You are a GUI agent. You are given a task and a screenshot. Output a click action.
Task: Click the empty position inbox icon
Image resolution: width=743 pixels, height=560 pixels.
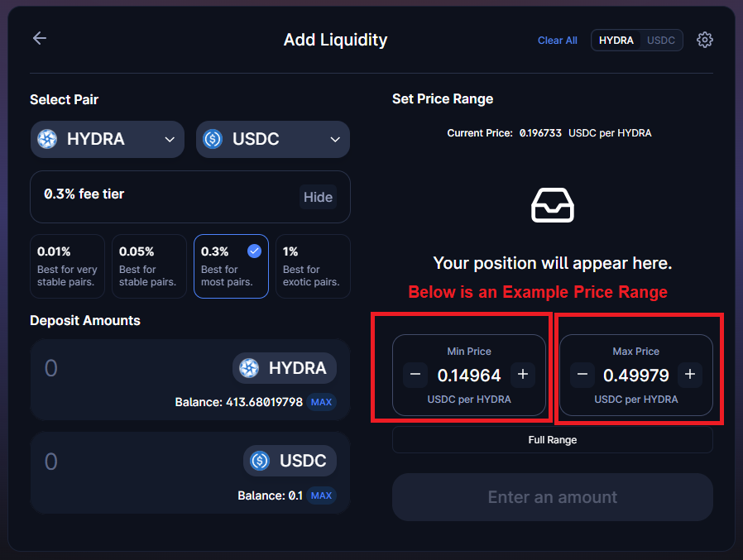(x=553, y=205)
